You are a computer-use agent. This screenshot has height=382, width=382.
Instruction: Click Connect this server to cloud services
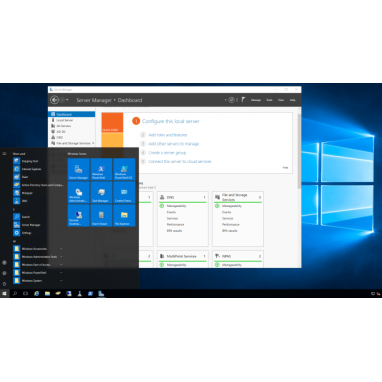point(180,161)
